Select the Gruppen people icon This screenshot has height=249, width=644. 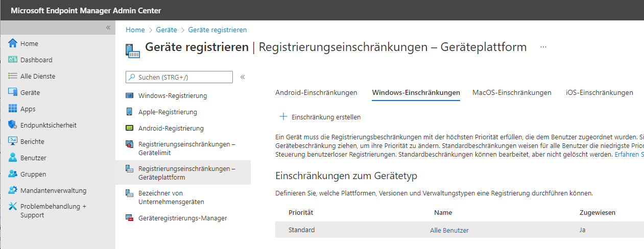[13, 174]
